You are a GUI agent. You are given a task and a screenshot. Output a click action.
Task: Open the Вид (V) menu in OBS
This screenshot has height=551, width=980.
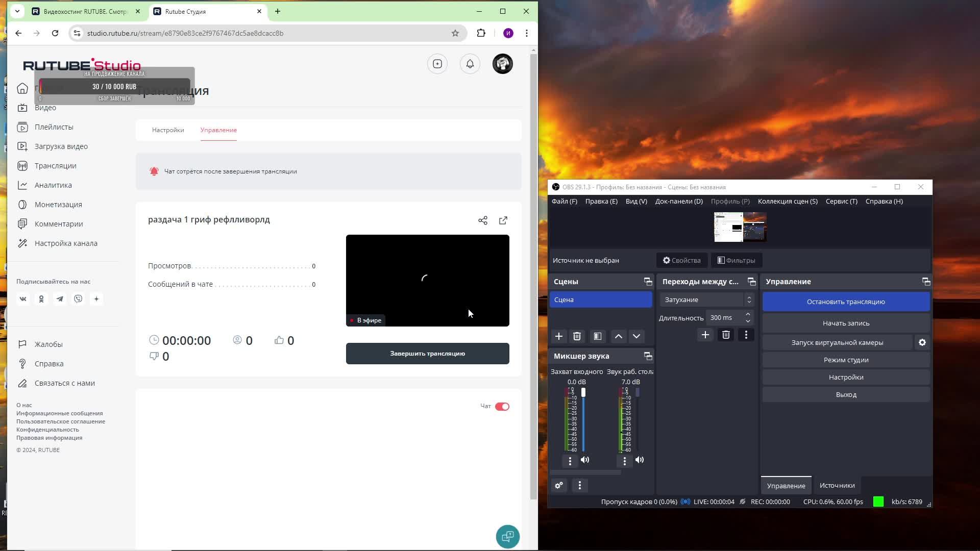click(636, 202)
